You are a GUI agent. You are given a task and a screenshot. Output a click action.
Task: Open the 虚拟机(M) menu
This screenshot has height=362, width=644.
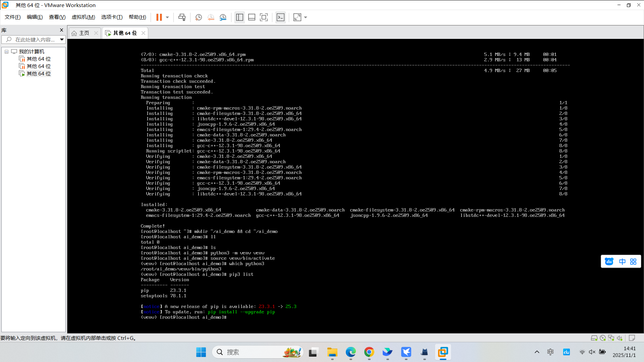pos(83,17)
